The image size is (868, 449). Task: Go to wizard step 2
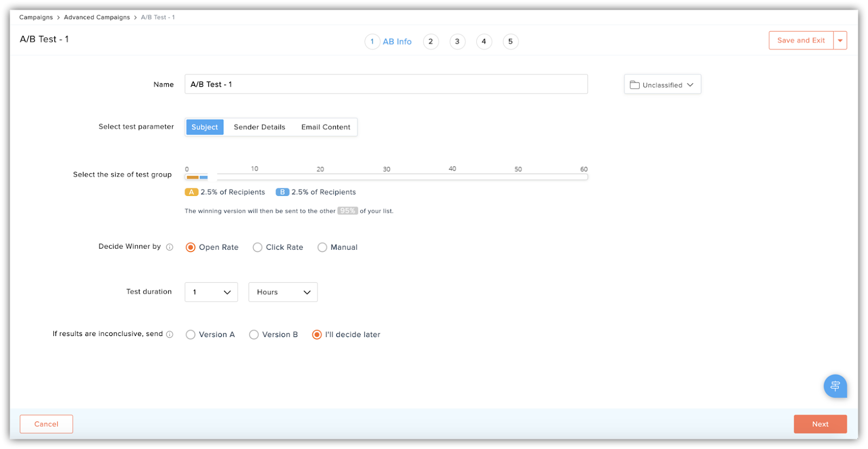click(x=431, y=41)
